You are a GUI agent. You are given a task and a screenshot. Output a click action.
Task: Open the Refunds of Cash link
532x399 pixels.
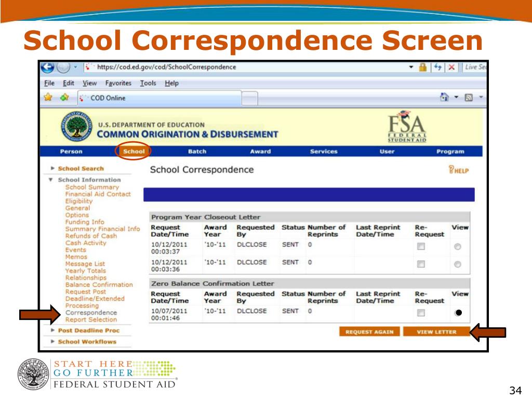(x=91, y=236)
